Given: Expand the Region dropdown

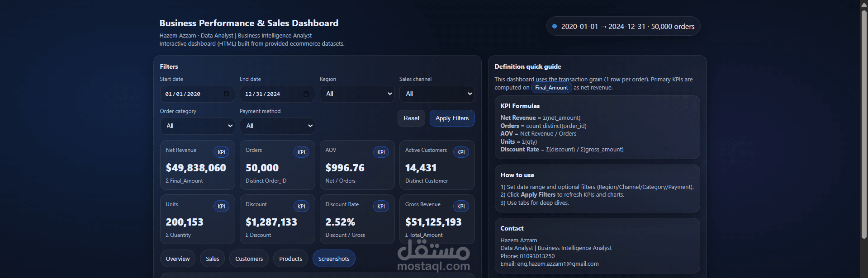Looking at the screenshot, I should [x=357, y=94].
